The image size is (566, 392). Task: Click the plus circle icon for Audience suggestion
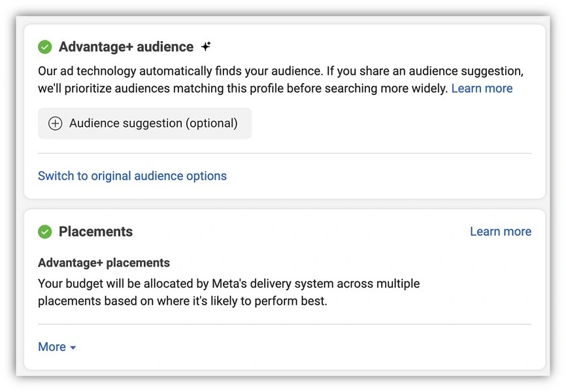(x=56, y=123)
